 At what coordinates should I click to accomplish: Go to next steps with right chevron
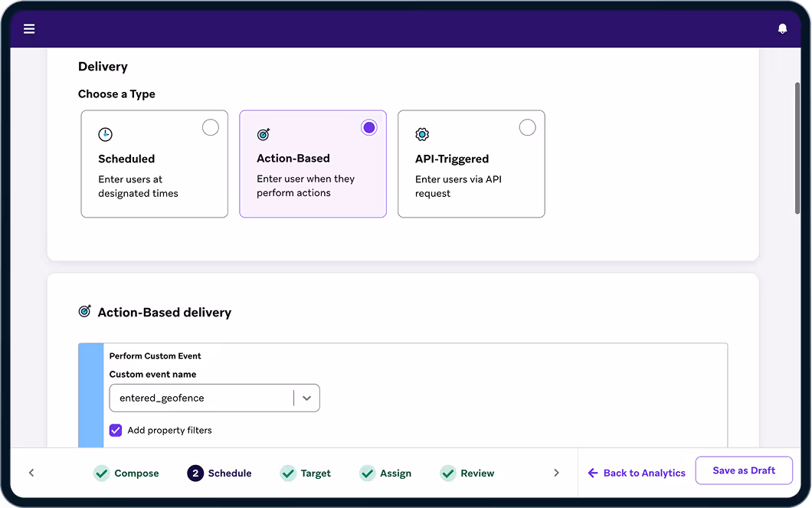556,473
